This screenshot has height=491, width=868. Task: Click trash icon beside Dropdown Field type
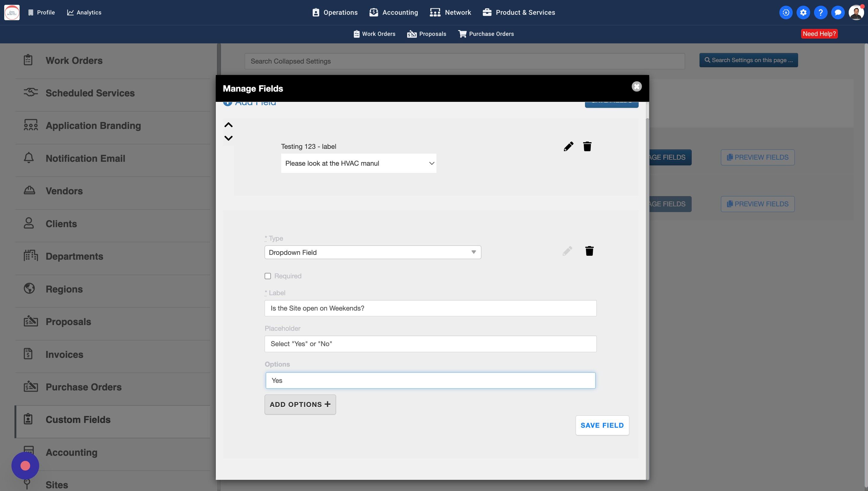(589, 251)
